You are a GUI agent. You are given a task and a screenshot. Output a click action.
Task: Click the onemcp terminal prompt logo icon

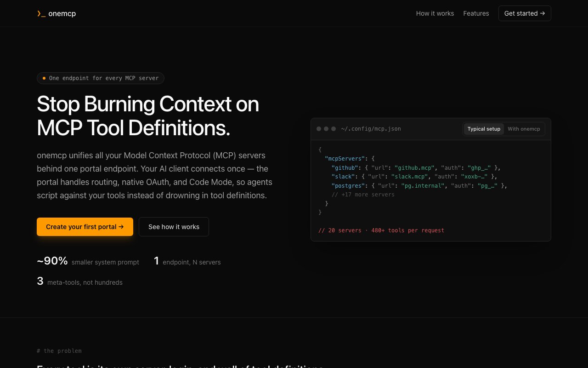(x=41, y=14)
